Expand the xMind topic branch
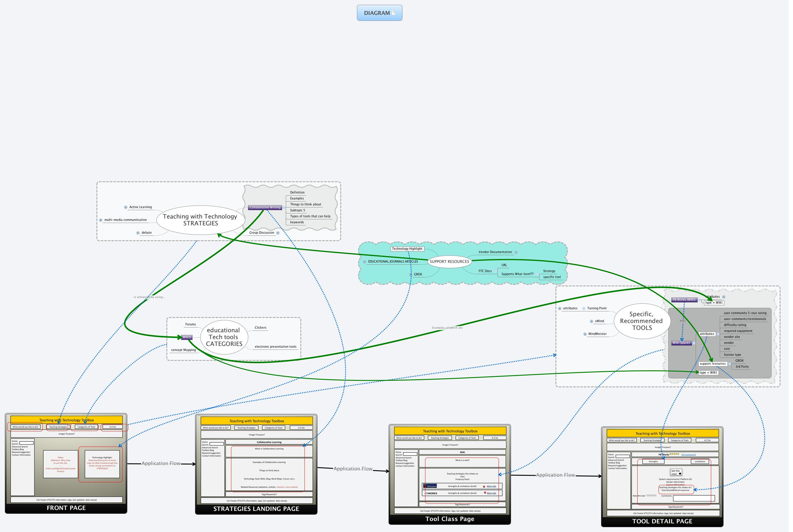The width and height of the screenshot is (793, 532). tap(592, 322)
